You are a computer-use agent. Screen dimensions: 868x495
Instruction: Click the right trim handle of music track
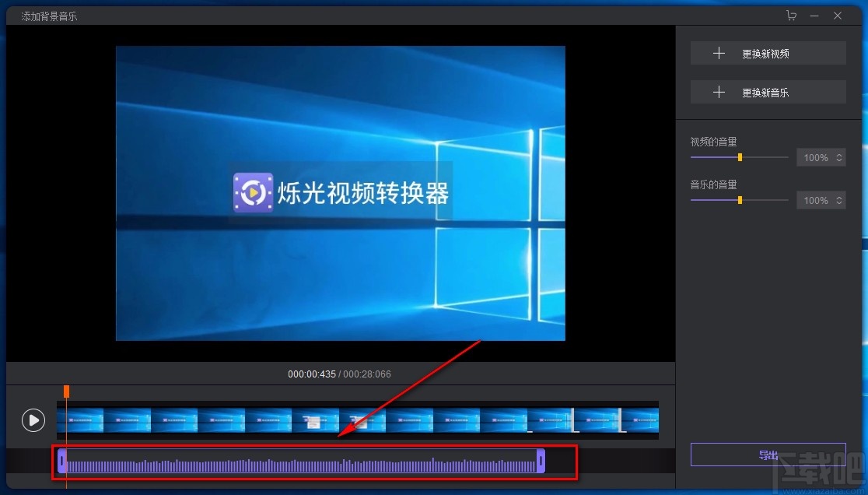point(541,461)
